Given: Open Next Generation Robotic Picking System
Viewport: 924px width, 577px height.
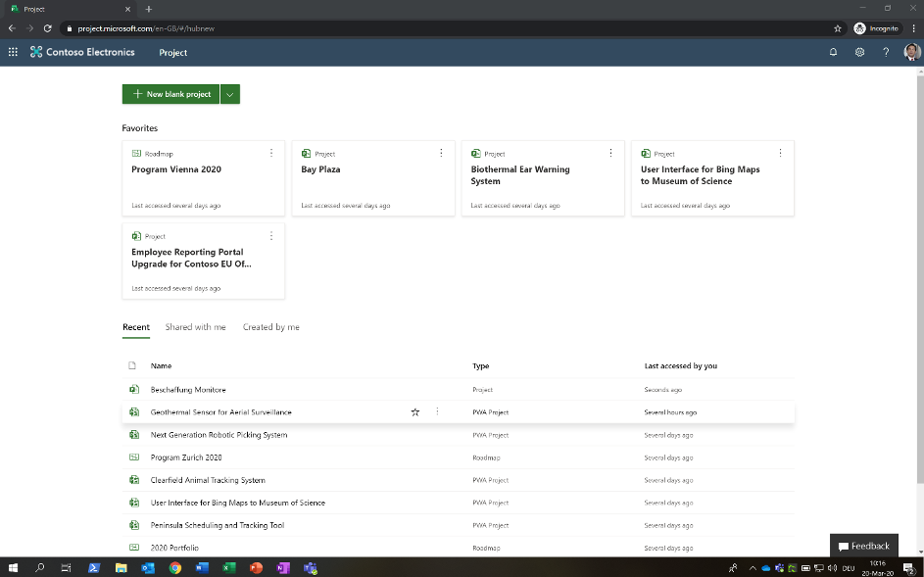Looking at the screenshot, I should 219,435.
